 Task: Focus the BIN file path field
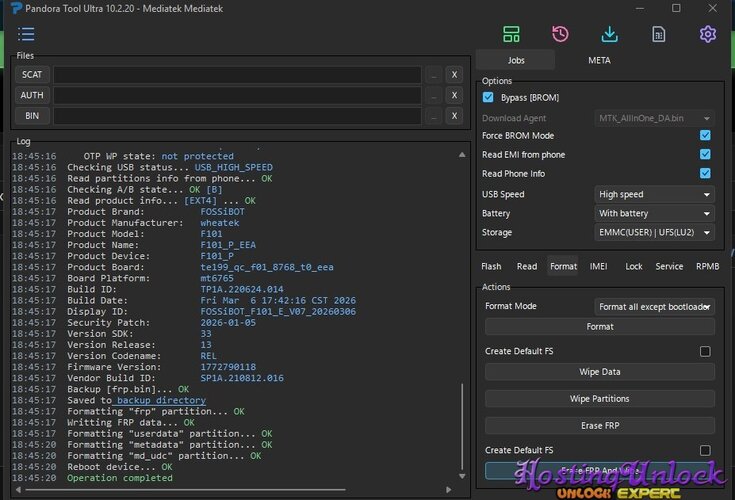tap(237, 116)
